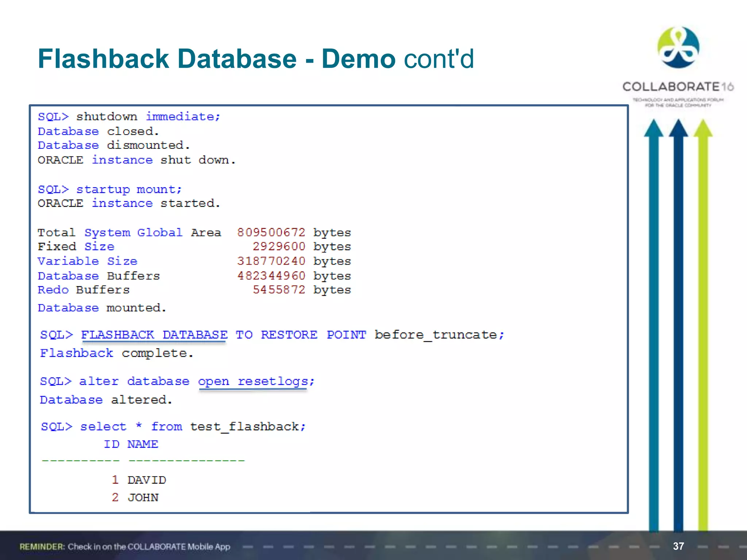Click the row '2 JOHN'
This screenshot has height=560, width=747.
[135, 498]
